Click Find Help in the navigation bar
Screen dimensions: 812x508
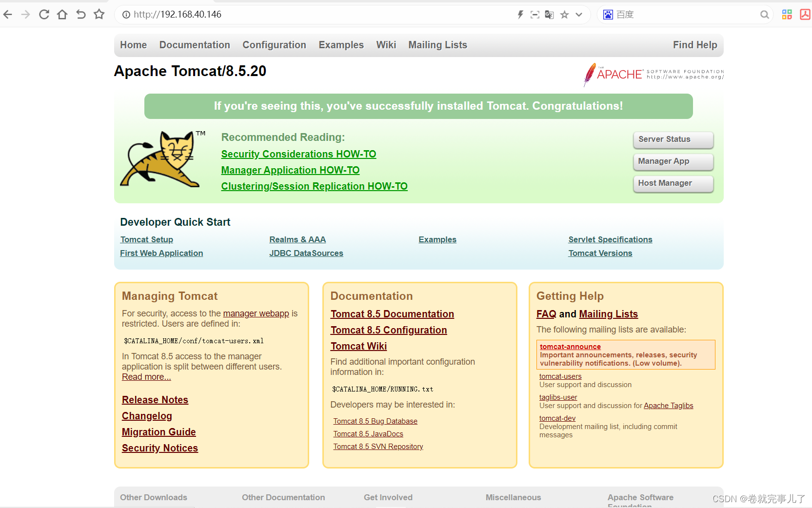[x=695, y=45]
